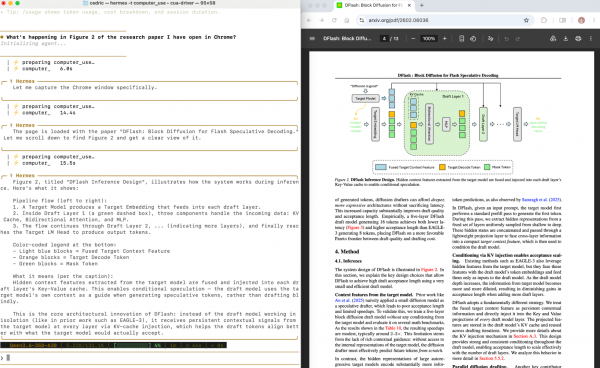600x368 pixels.
Task: Follow the red Figure 3 reference link
Action: (x=354, y=227)
